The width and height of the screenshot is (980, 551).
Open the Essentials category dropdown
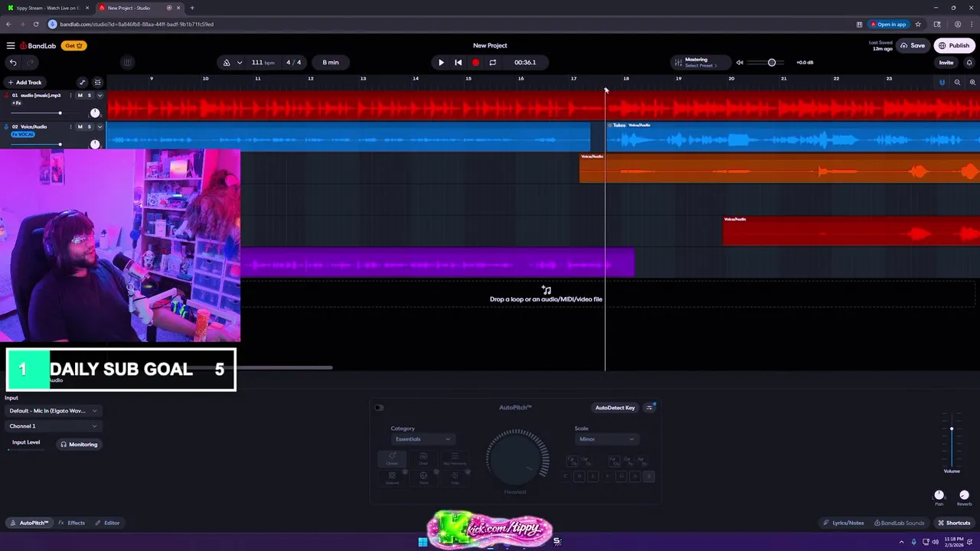423,439
